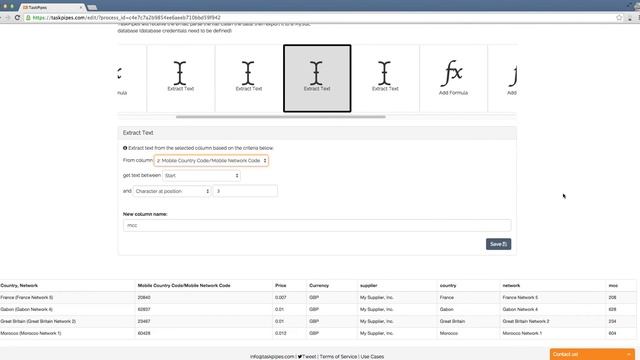Click the position number field containing 3
This screenshot has height=360, width=640.
(245, 191)
